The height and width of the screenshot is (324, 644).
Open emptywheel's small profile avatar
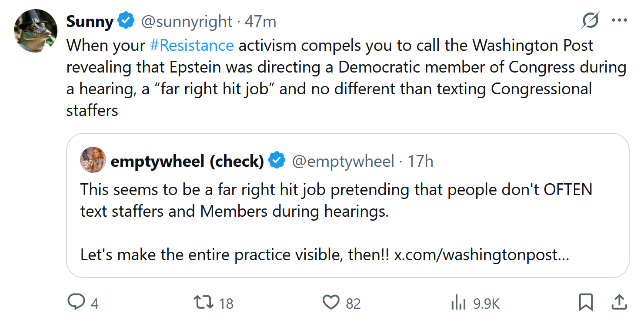(93, 160)
